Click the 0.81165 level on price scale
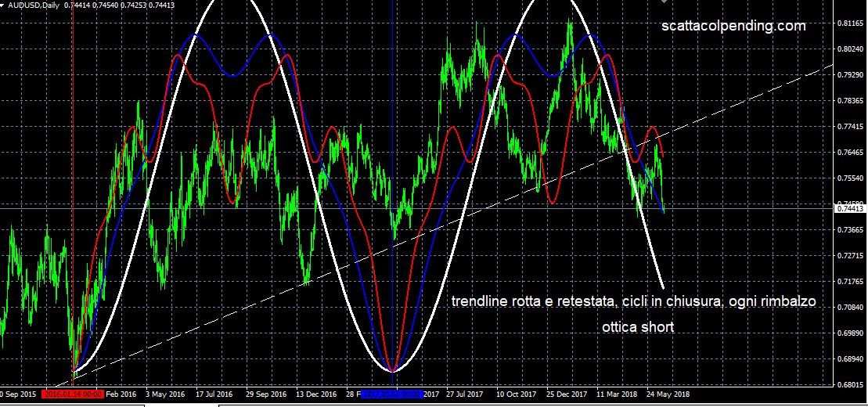 click(850, 24)
